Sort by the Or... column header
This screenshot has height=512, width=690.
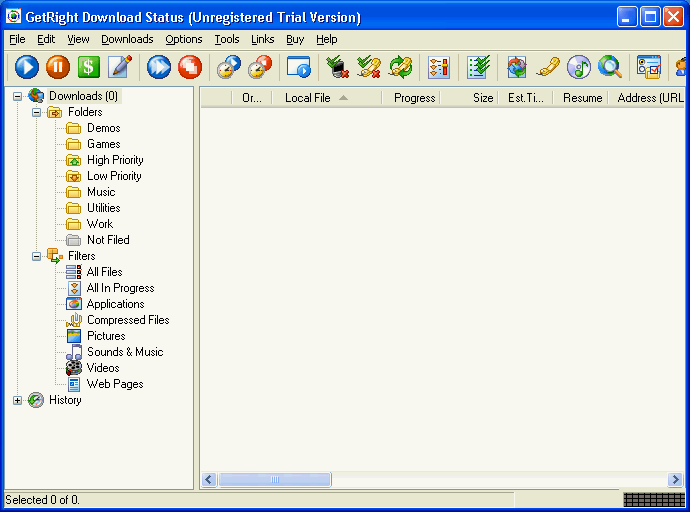click(x=252, y=98)
